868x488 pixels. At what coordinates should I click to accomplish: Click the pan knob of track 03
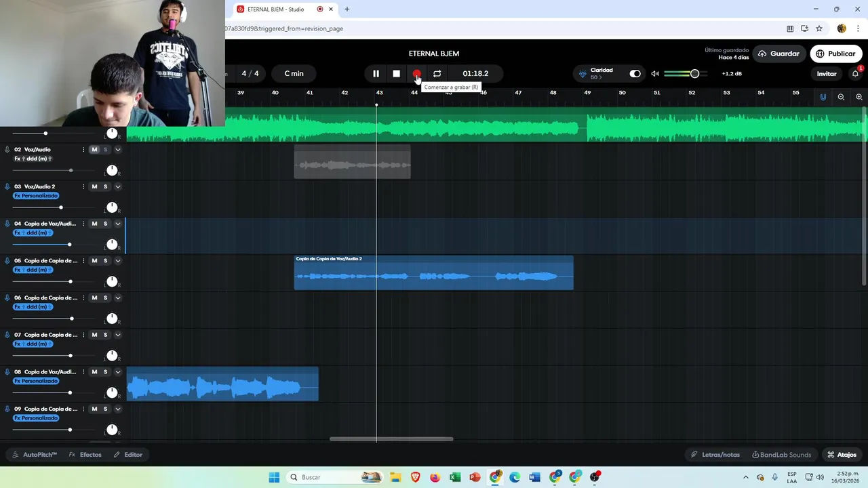pos(112,207)
